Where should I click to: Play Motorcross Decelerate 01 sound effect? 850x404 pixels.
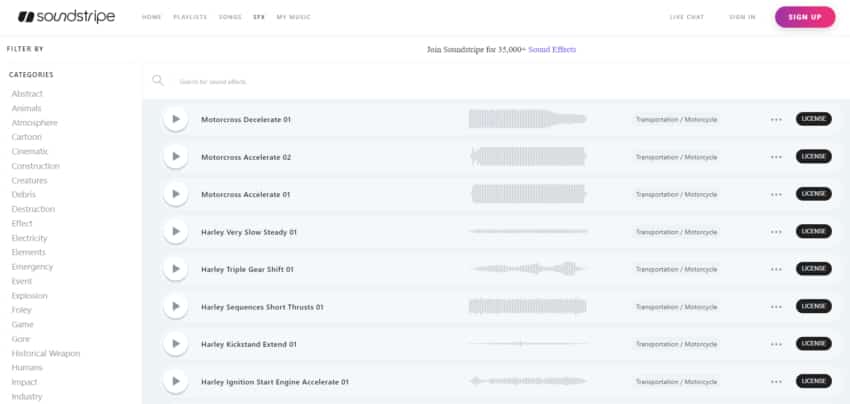pyautogui.click(x=175, y=119)
